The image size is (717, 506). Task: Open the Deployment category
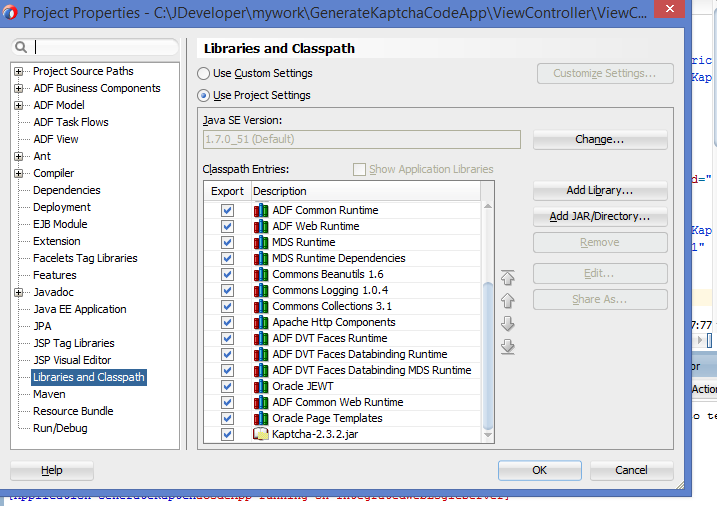pyautogui.click(x=62, y=207)
